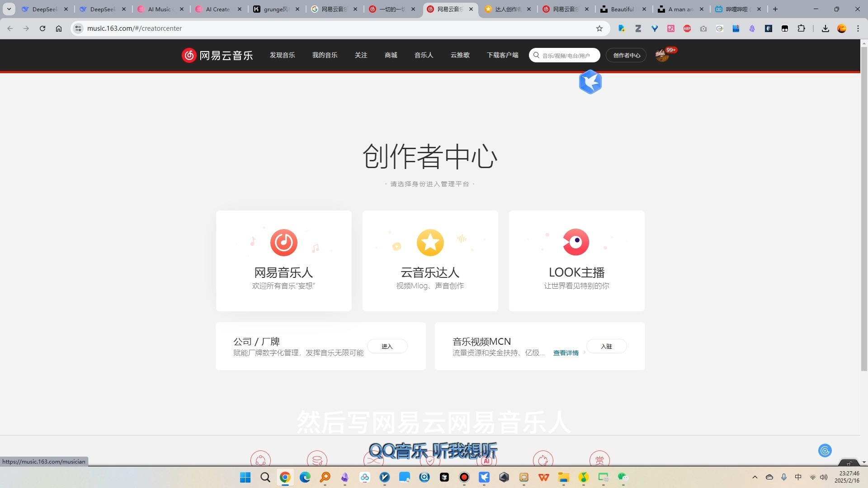Image resolution: width=868 pixels, height=488 pixels.
Task: Open Windows taskbar search
Action: [x=265, y=477]
